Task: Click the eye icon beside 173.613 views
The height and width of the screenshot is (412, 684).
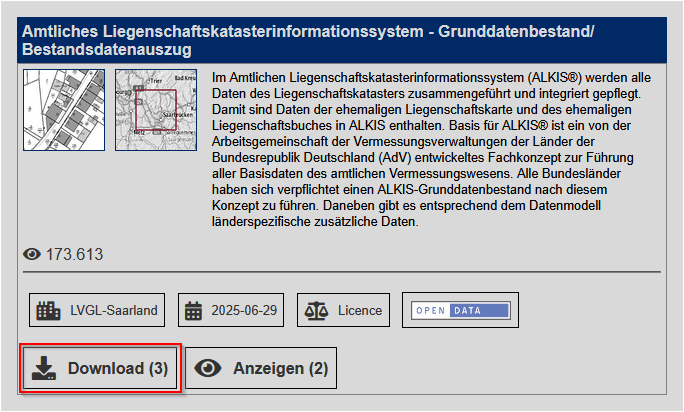Action: [x=32, y=255]
